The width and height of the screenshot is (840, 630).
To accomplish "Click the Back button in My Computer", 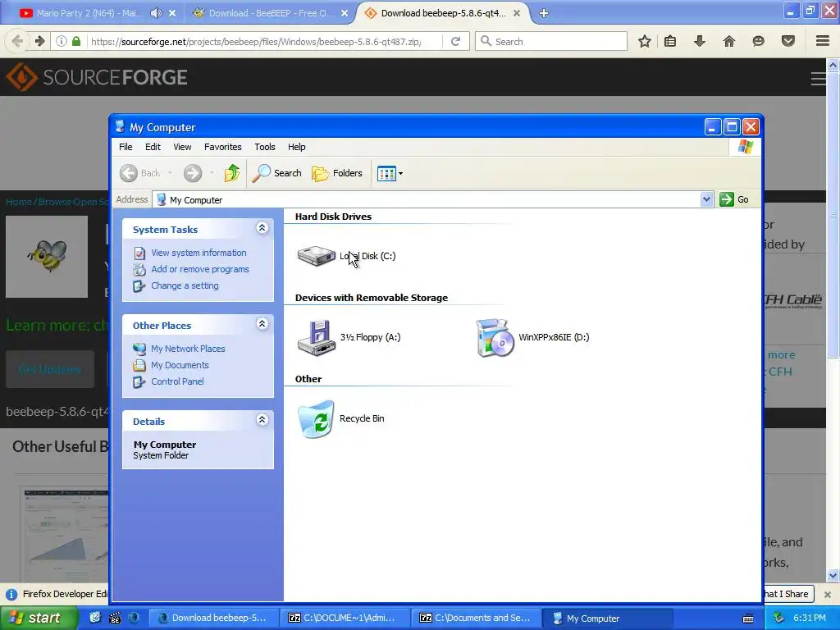I will click(x=140, y=173).
